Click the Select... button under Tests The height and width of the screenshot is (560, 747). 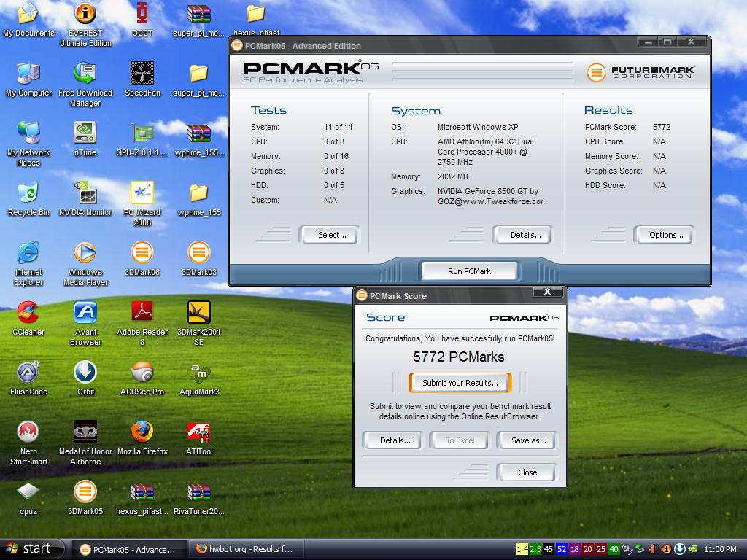point(329,235)
